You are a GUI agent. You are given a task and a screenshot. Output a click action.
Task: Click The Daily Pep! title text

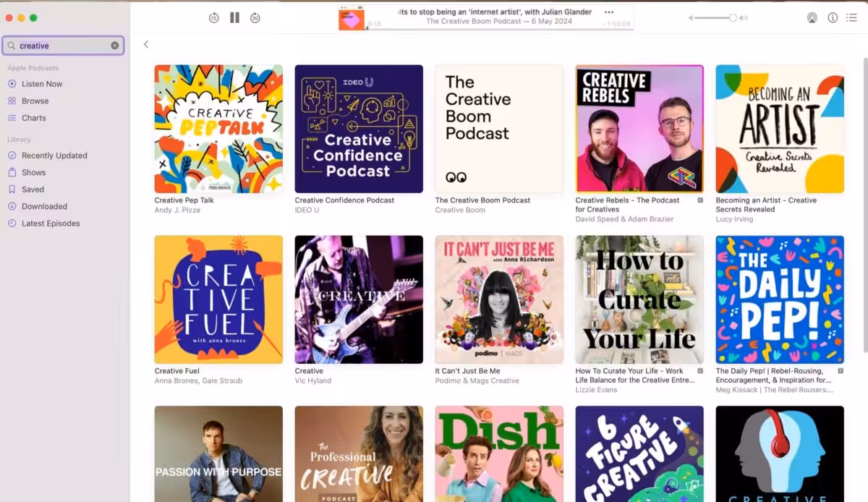pyautogui.click(x=774, y=375)
